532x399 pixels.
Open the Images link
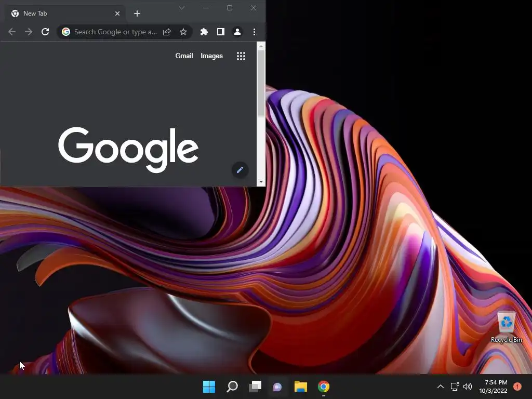coord(212,56)
